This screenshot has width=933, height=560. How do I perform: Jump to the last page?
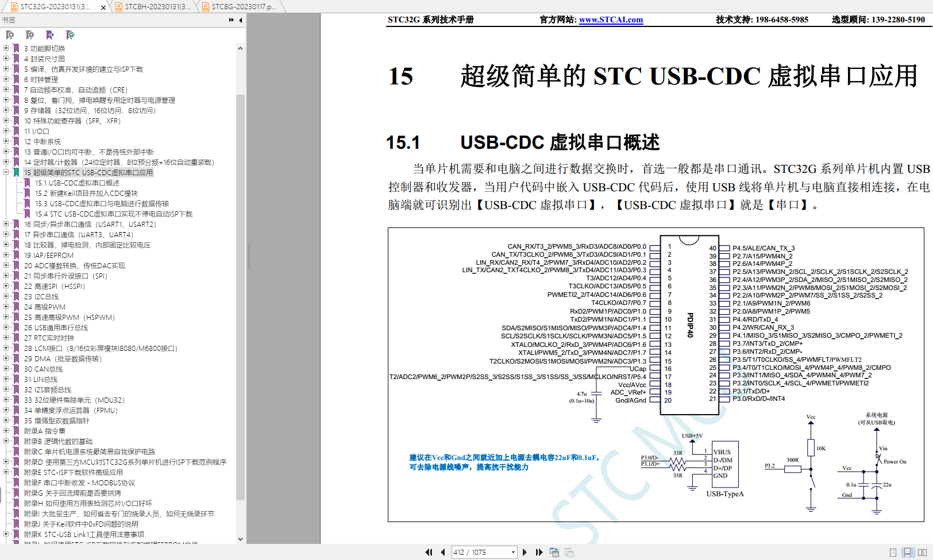tap(539, 552)
